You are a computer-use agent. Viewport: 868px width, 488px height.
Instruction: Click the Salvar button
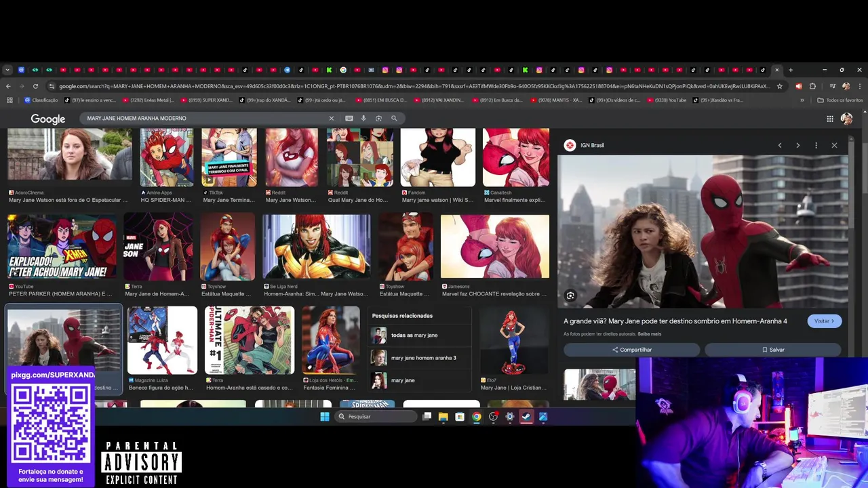pos(773,350)
